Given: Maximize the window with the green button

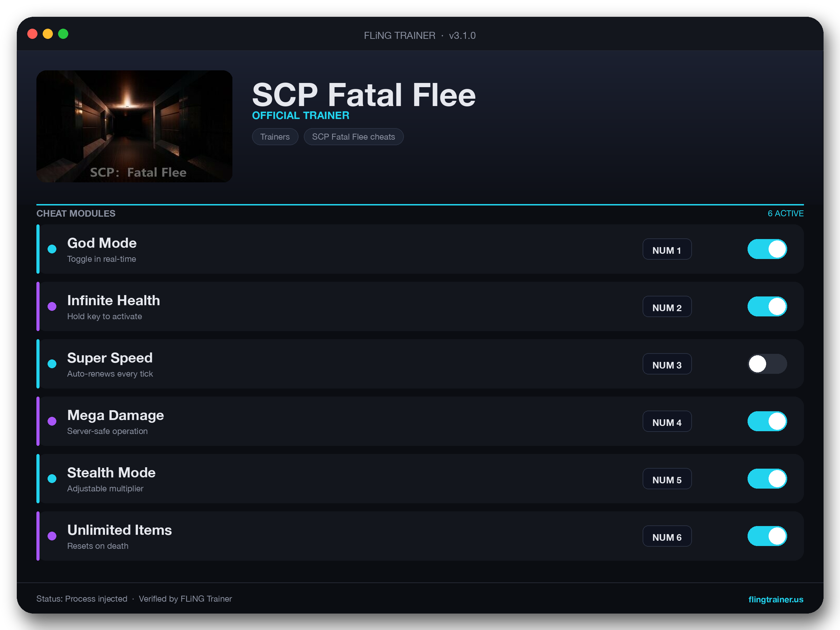Looking at the screenshot, I should coord(63,34).
